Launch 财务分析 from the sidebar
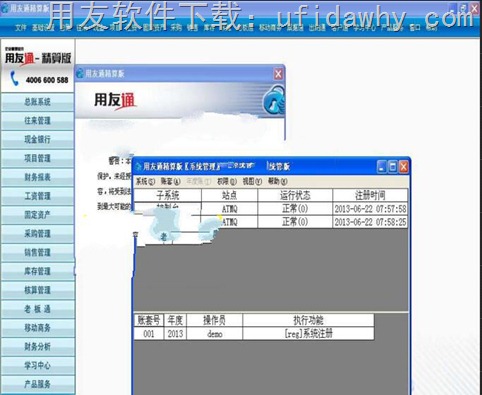The height and width of the screenshot is (395, 482). point(37,347)
